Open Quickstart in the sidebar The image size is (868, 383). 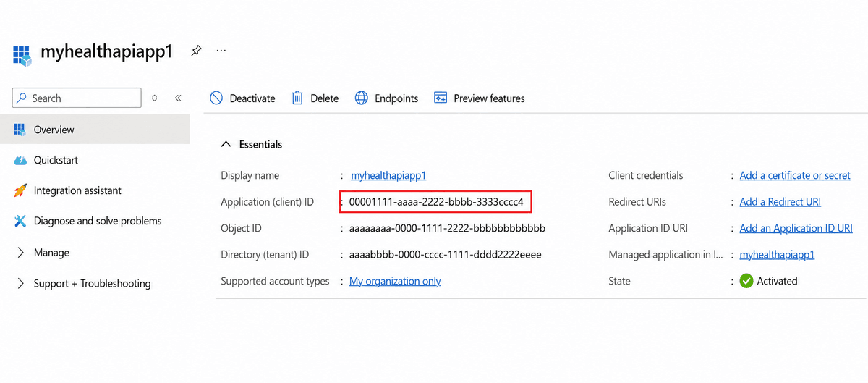(56, 160)
